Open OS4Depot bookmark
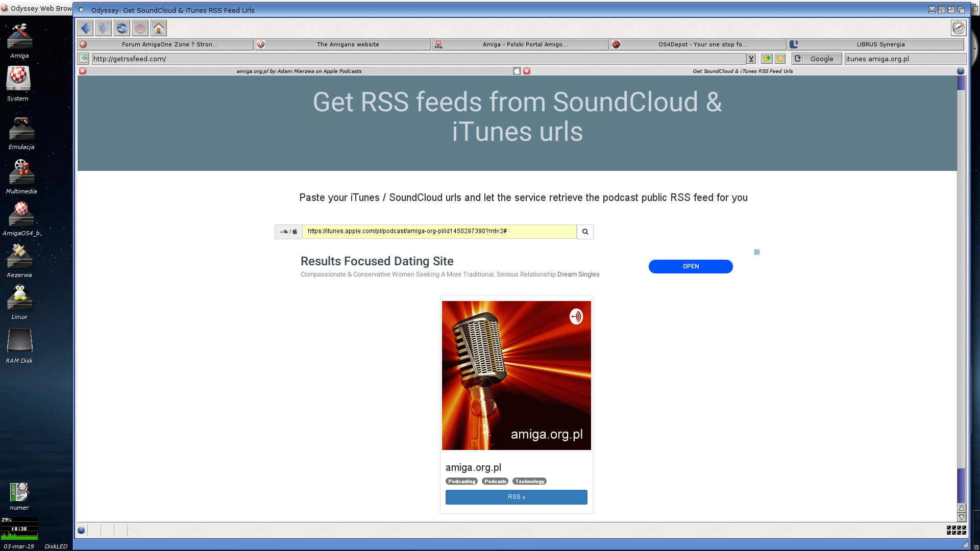This screenshot has width=980, height=551. coord(698,44)
